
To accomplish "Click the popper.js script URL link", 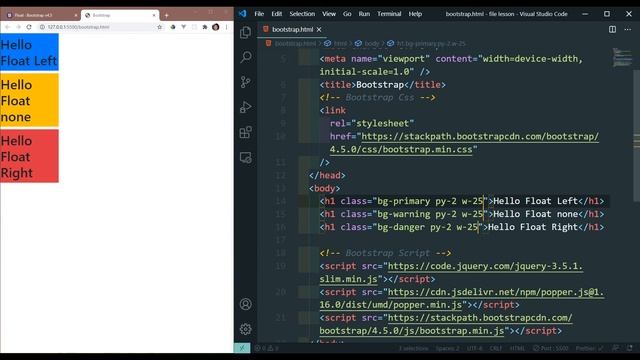I will (461, 298).
